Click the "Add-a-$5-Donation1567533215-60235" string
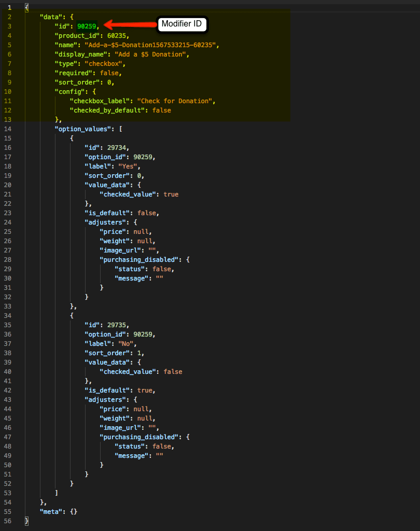Screen dimensions: 420x531 click(150, 45)
